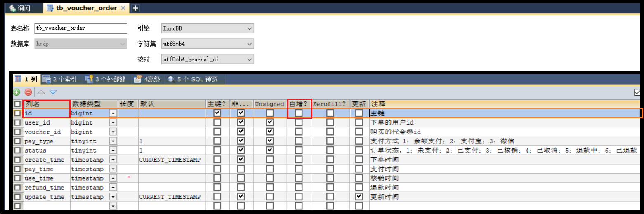
Task: Expand data type dropdown for update_time row
Action: tap(113, 197)
